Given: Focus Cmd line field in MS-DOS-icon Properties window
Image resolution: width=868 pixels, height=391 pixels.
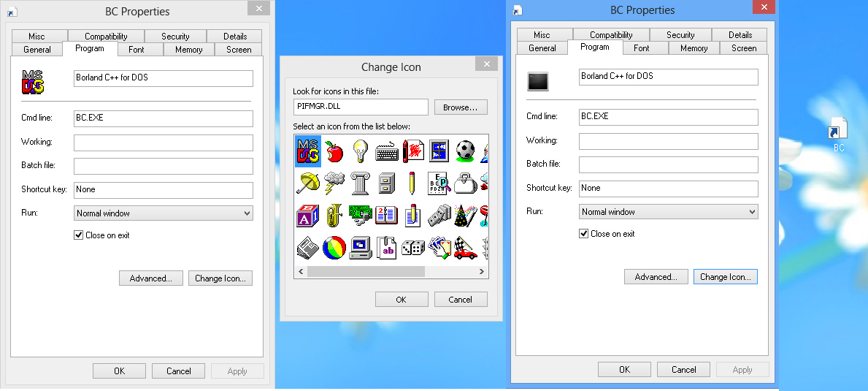Looking at the screenshot, I should pos(164,118).
